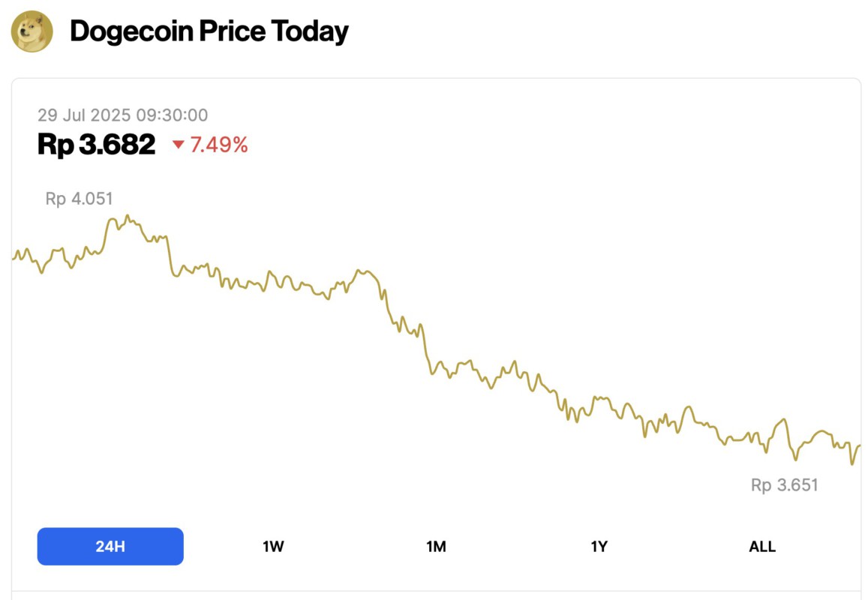This screenshot has height=600, width=868.
Task: Click the high price label Rp 4.051
Action: [x=79, y=198]
